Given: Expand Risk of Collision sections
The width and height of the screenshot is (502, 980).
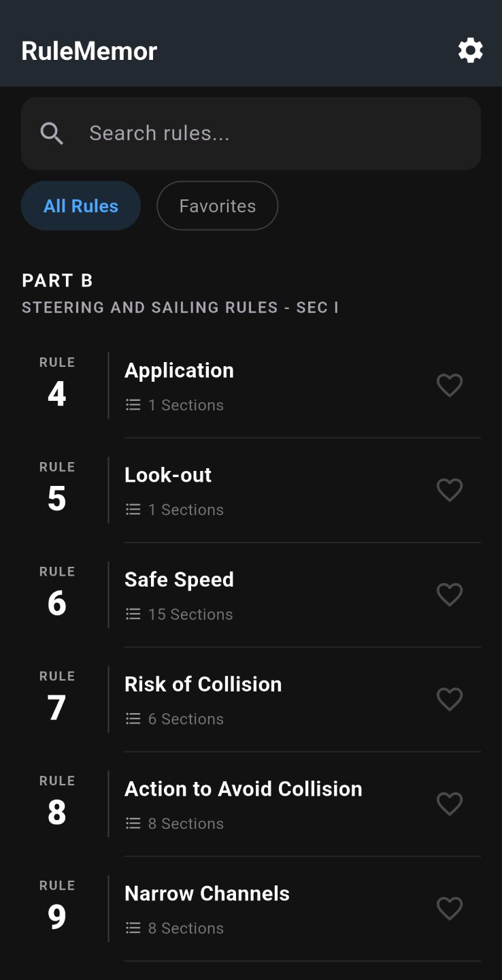Looking at the screenshot, I should click(x=251, y=700).
